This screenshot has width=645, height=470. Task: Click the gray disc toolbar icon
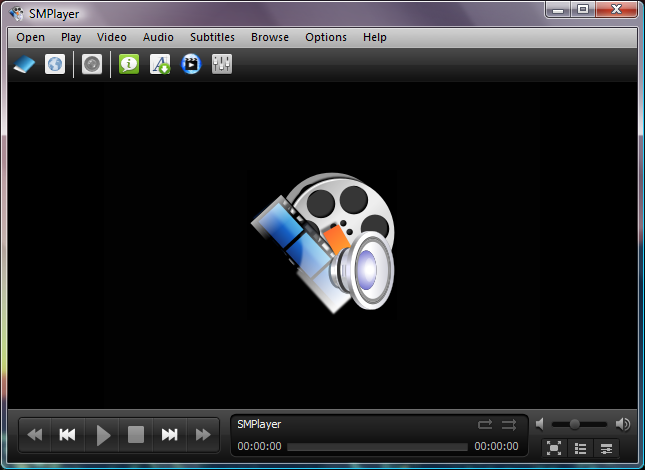pyautogui.click(x=92, y=64)
